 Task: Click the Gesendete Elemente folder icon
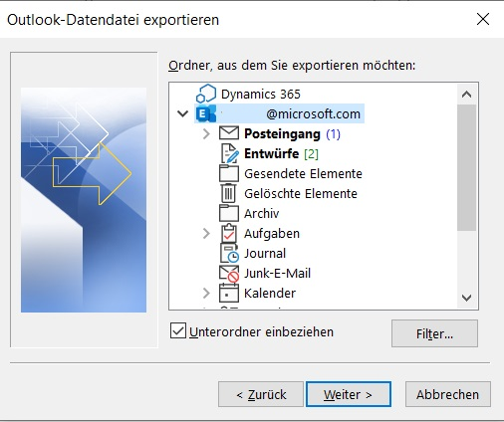click(229, 173)
